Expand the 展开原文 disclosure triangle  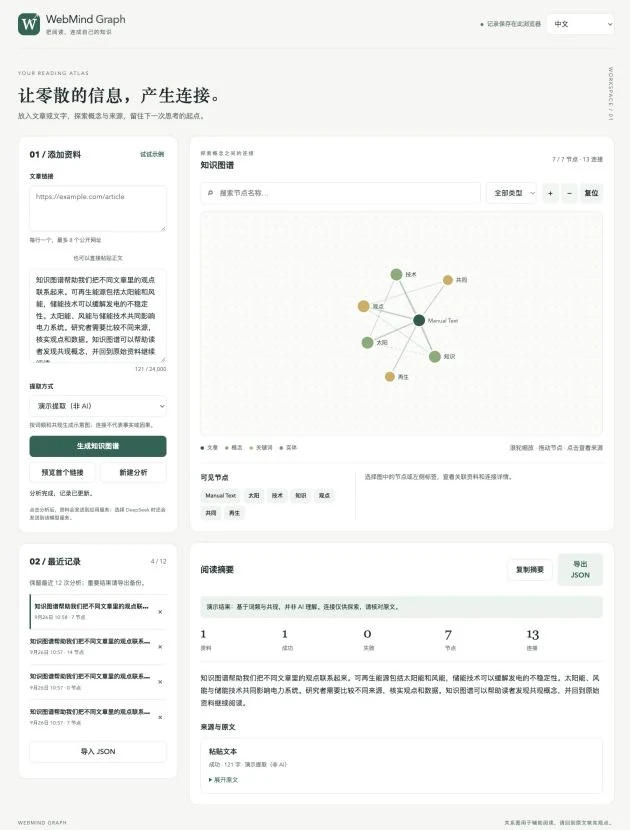coord(210,780)
